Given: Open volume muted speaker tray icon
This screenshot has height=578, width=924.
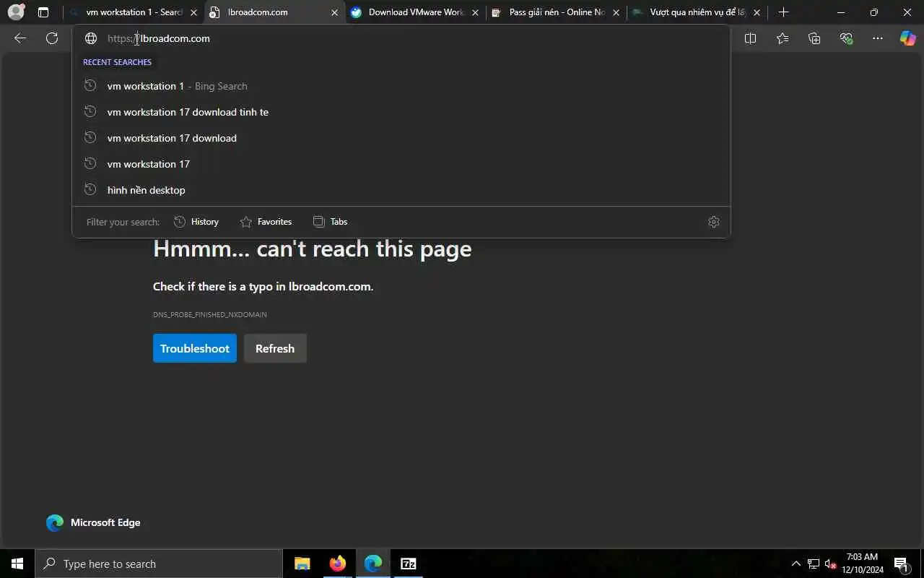Looking at the screenshot, I should pos(830,564).
